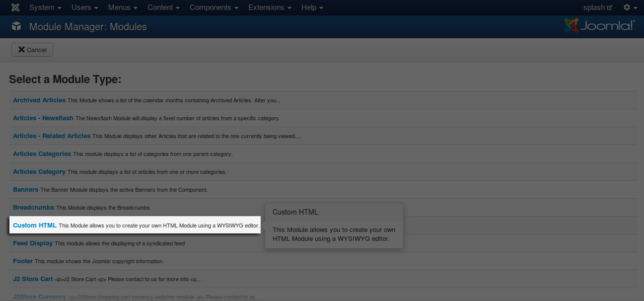
Task: Click the Joomla! logo in the header
Action: pos(599,26)
